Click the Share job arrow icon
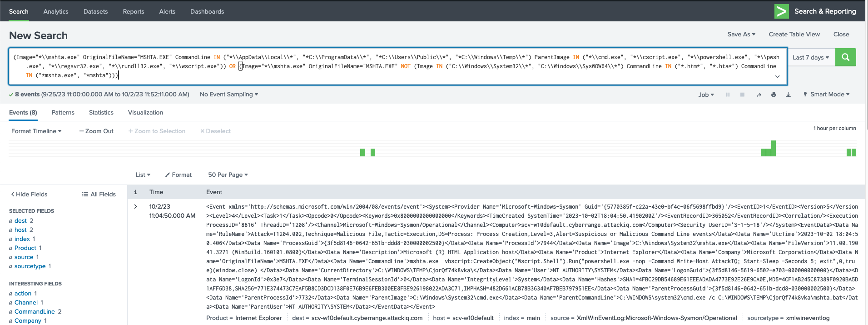The image size is (868, 325). pyautogui.click(x=759, y=95)
